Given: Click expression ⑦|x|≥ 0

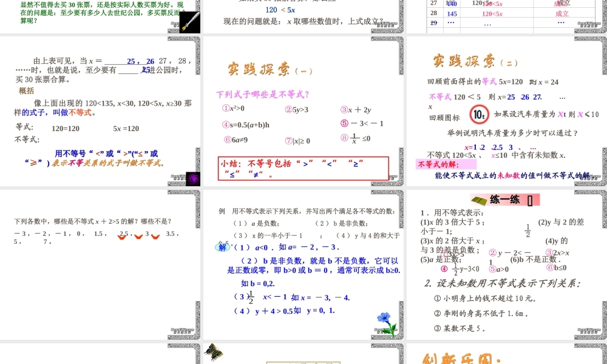Looking at the screenshot, I should click(x=297, y=141).
